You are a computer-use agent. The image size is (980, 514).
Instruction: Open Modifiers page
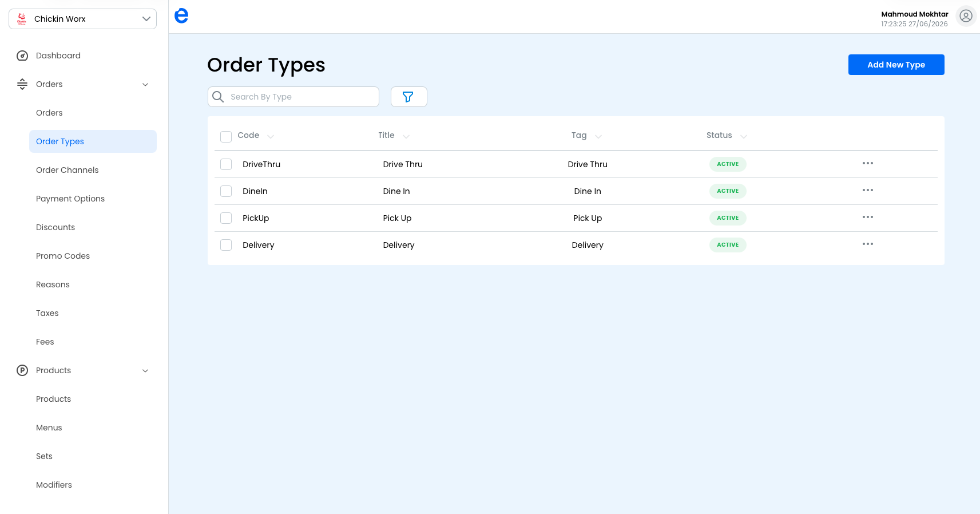click(x=54, y=485)
